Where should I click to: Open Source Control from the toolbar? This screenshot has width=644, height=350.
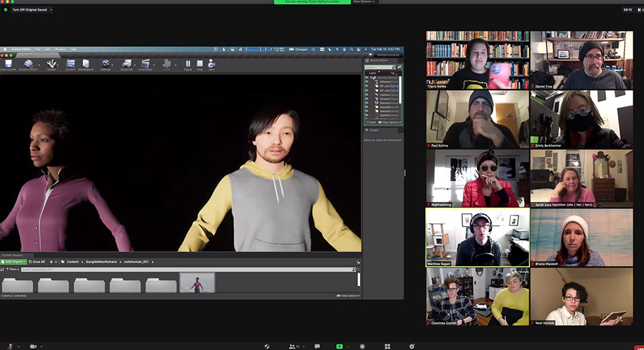[x=28, y=65]
